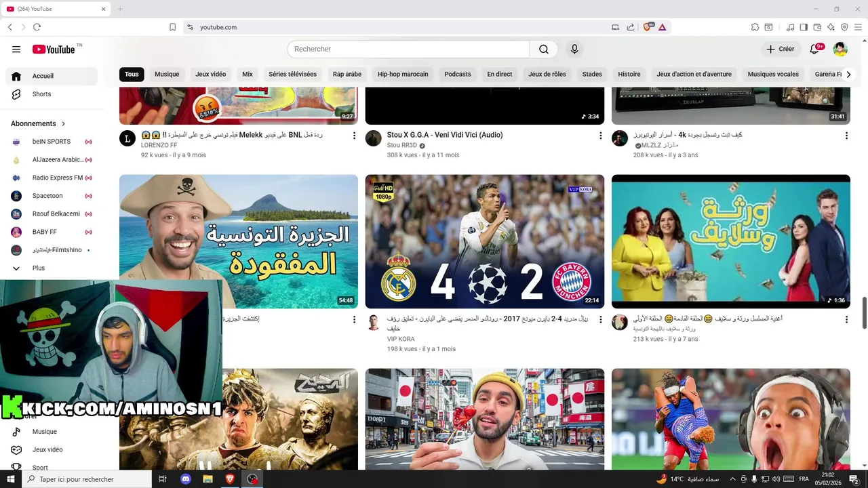Open options menu for ورثة وسلايف video

846,319
